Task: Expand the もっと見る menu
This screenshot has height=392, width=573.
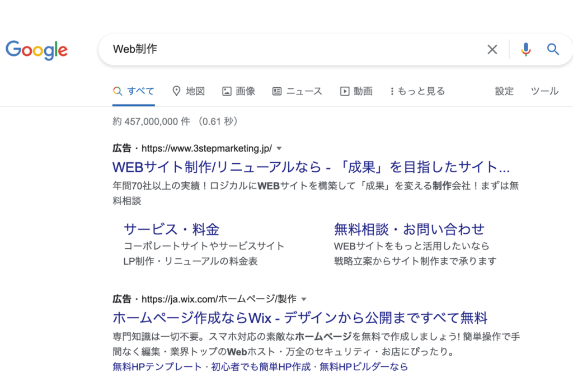Action: 417,91
